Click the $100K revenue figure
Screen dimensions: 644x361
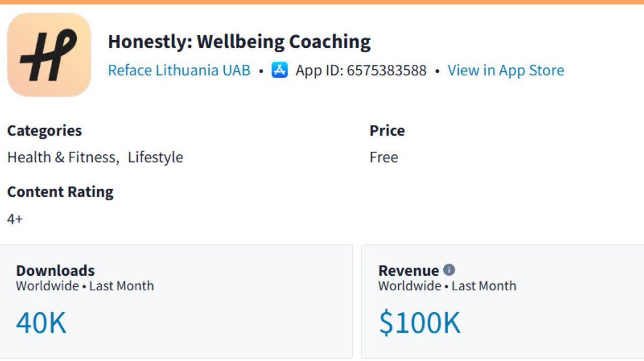point(420,323)
